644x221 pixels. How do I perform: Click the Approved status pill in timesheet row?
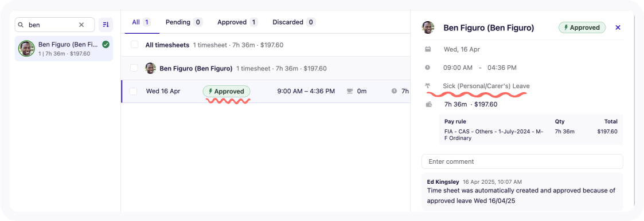pos(227,92)
